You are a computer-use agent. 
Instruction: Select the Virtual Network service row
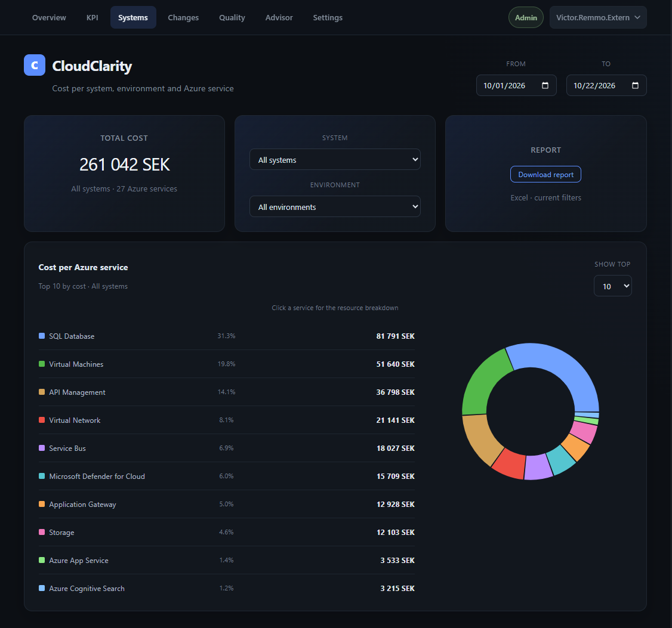coord(227,420)
